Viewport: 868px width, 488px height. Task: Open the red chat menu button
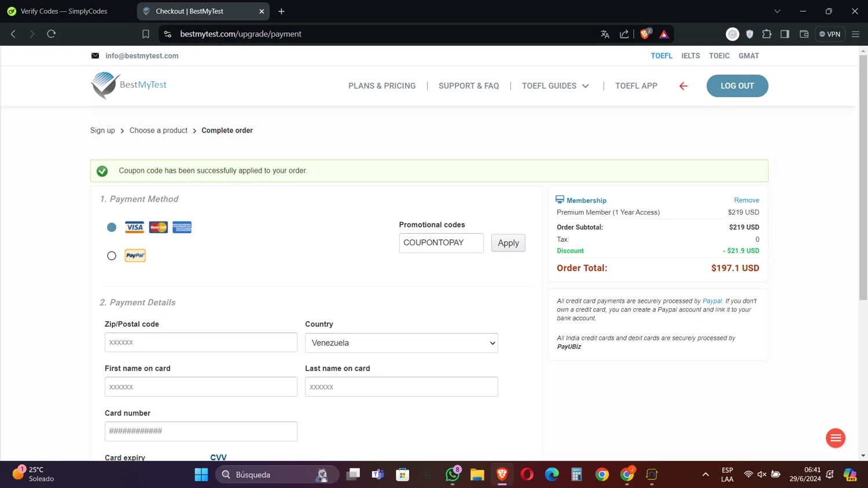[x=836, y=438]
